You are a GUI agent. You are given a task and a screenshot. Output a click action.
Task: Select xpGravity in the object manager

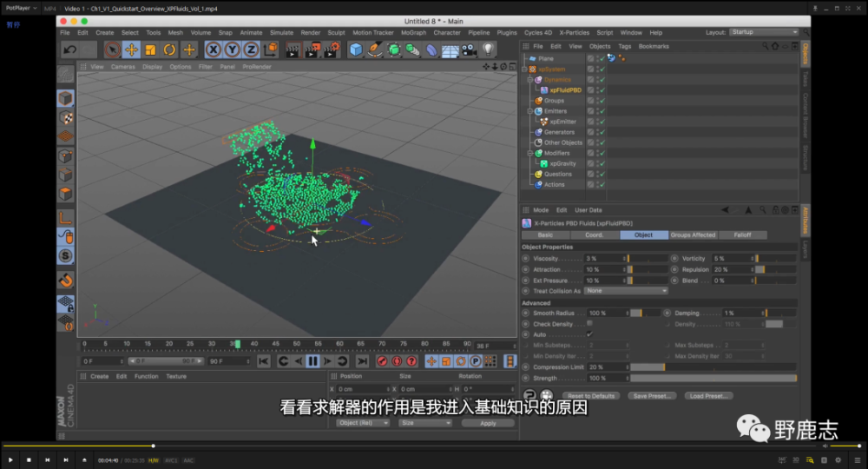point(562,164)
